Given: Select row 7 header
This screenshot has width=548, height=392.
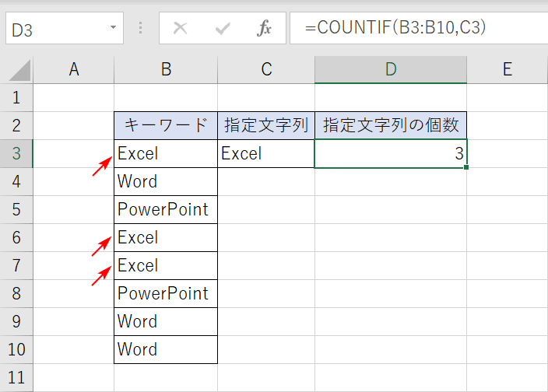Looking at the screenshot, I should click(x=16, y=265).
